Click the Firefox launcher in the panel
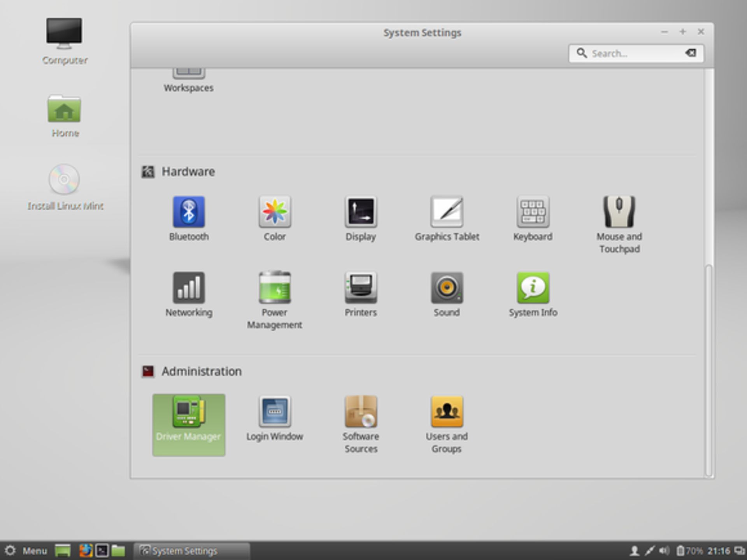 tap(86, 550)
